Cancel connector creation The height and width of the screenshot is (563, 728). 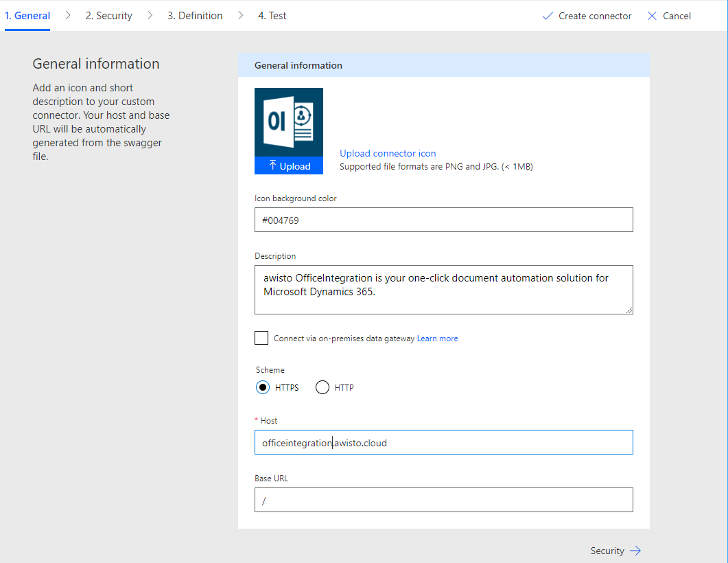click(x=669, y=16)
